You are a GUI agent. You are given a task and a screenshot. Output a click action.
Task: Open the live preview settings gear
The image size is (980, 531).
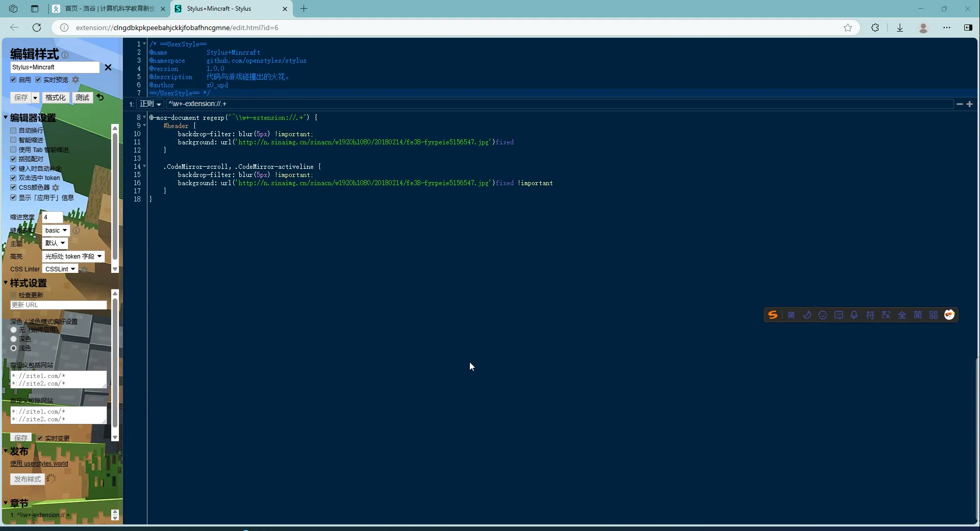(76, 80)
